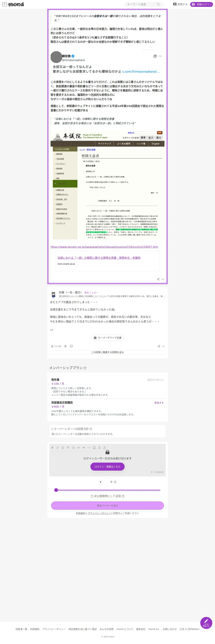The image size is (215, 644).
Task: Open the answer's more options menu
Action: click(x=163, y=346)
